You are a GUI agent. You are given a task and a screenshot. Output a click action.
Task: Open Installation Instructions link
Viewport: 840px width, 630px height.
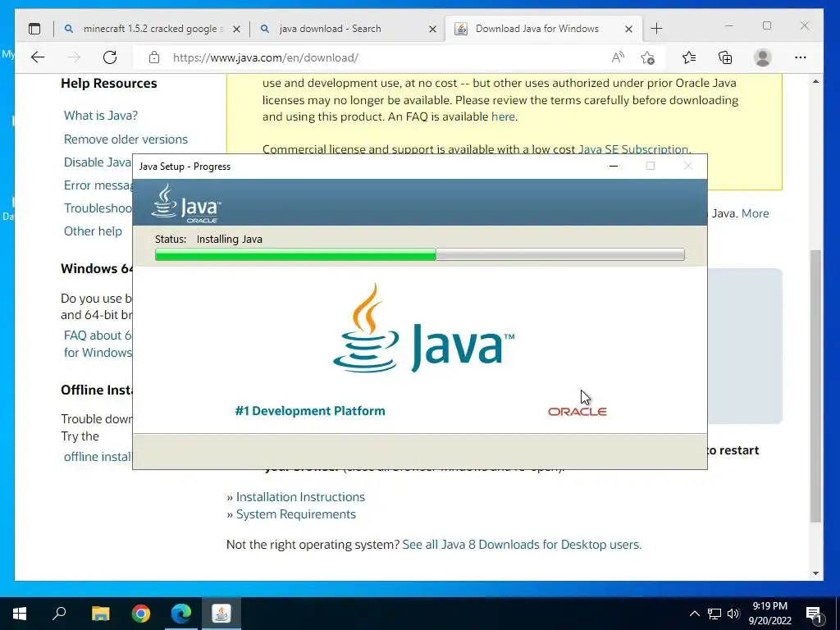[300, 496]
